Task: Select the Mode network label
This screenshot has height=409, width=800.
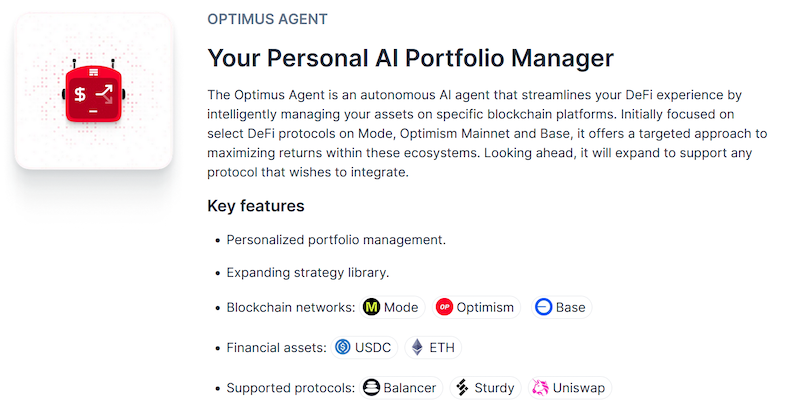Action: [401, 307]
